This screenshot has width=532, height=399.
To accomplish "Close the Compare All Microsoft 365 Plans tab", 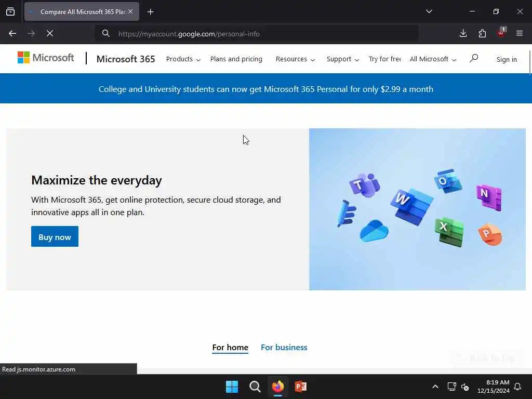I will pyautogui.click(x=130, y=11).
